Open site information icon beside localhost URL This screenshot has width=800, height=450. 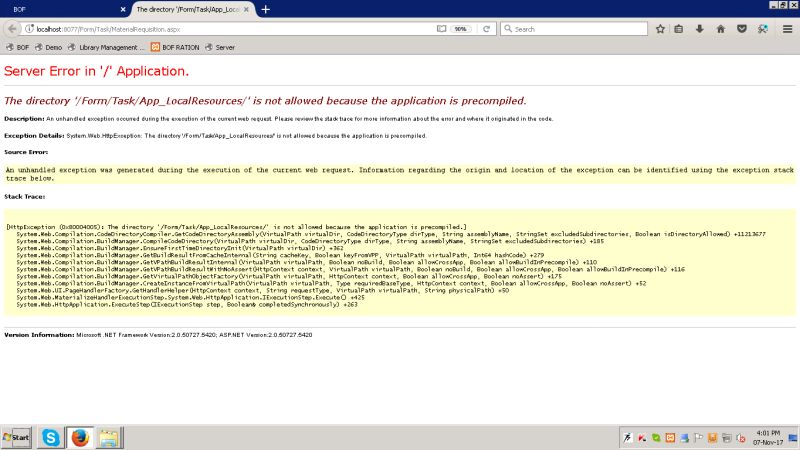pos(30,29)
